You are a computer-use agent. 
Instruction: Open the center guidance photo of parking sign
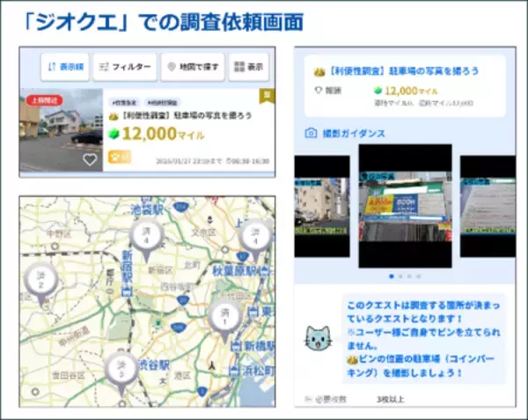click(405, 206)
